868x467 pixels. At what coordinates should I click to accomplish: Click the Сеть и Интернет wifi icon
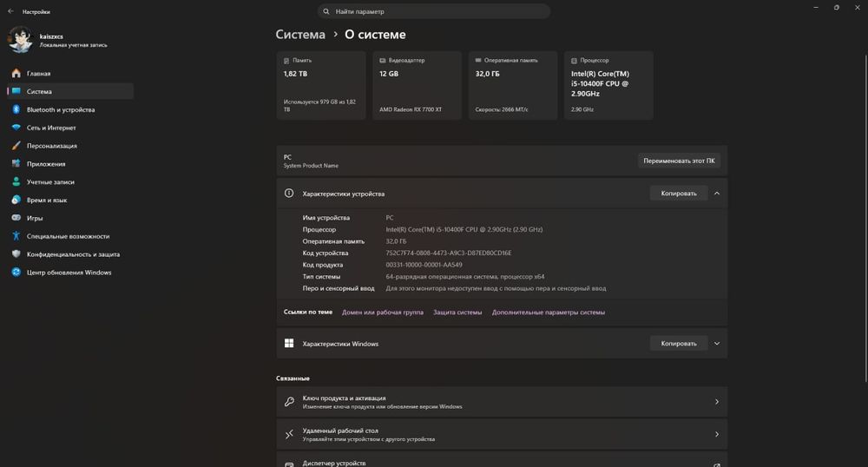(x=16, y=128)
